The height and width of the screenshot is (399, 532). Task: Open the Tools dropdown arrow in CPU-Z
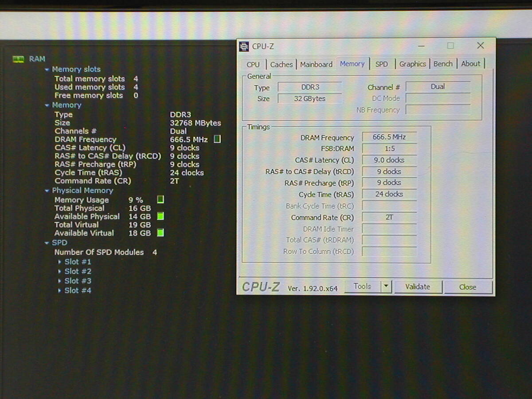pyautogui.click(x=386, y=287)
